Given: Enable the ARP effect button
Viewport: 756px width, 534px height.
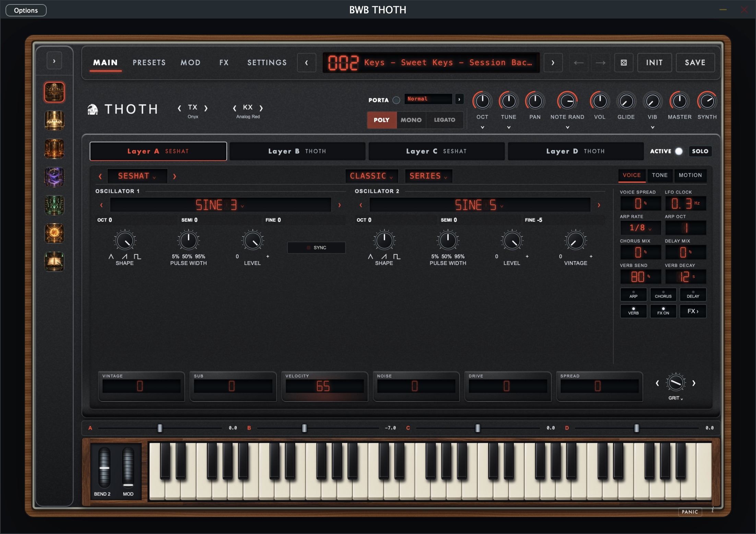Looking at the screenshot, I should (x=634, y=294).
